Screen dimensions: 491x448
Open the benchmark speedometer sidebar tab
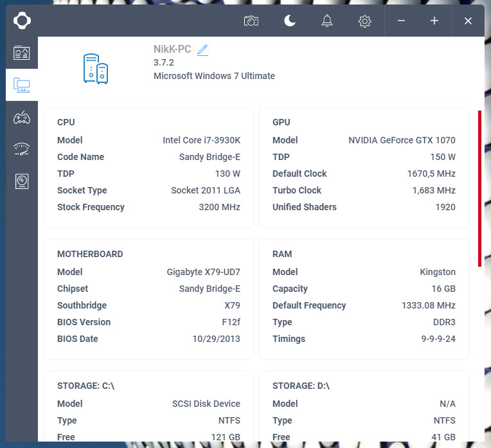click(x=22, y=149)
